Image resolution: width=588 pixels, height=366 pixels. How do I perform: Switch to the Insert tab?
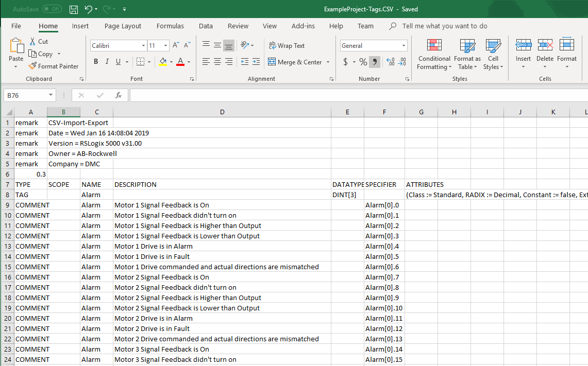point(80,26)
